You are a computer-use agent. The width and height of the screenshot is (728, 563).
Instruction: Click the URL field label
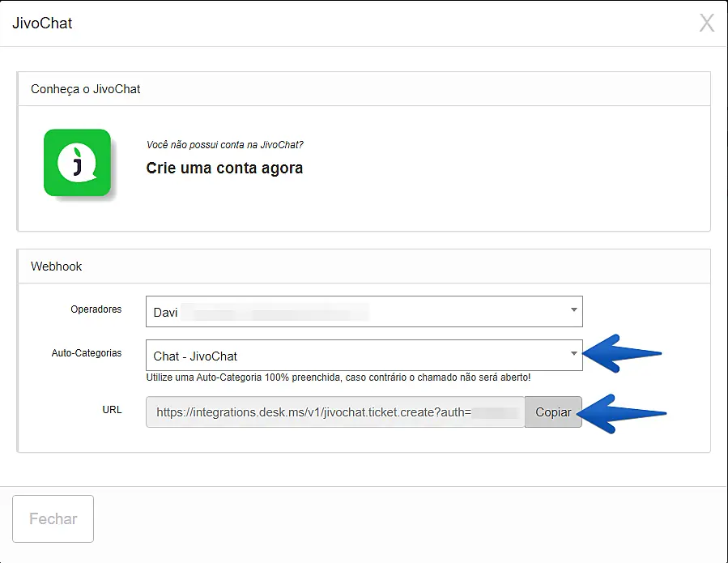(112, 410)
